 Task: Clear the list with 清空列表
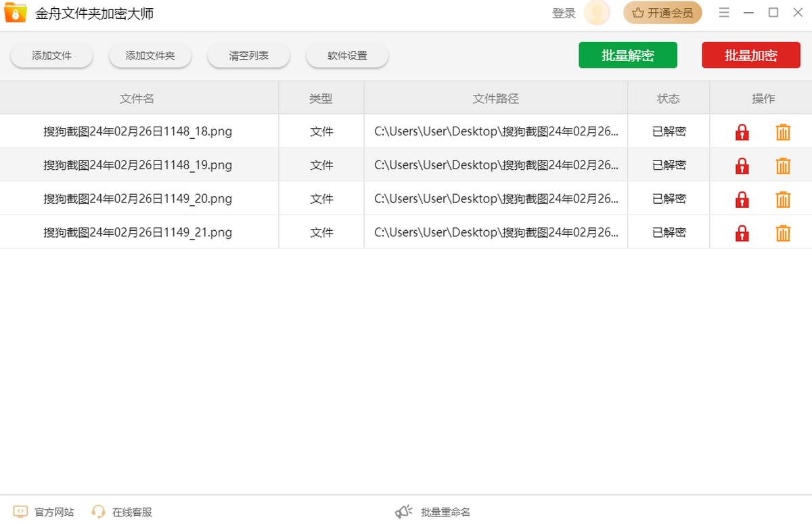[249, 56]
